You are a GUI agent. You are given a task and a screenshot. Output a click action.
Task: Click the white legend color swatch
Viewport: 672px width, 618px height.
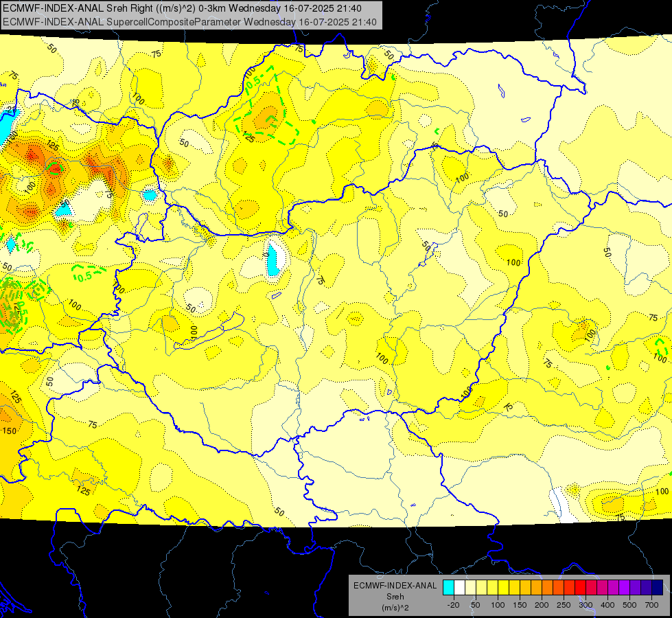pos(459,587)
